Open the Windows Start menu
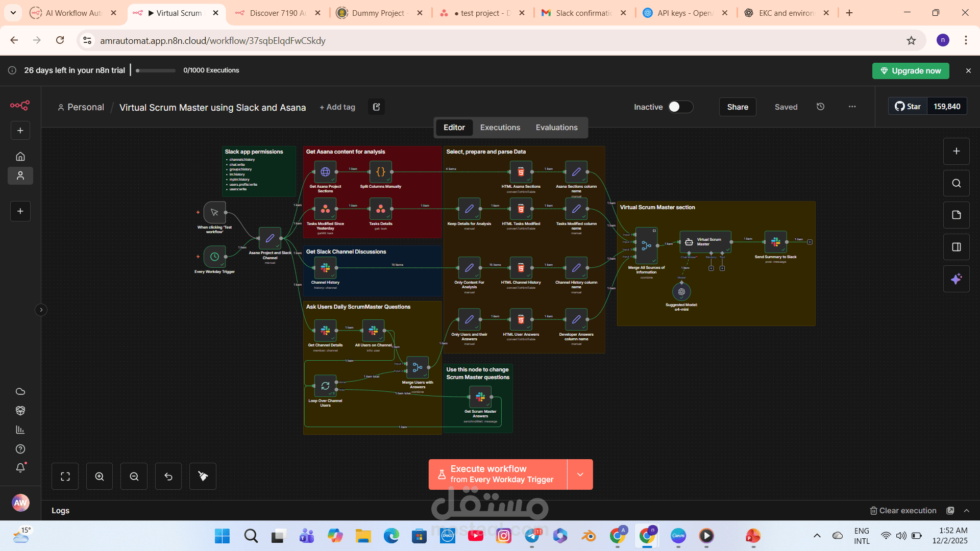 [x=222, y=536]
